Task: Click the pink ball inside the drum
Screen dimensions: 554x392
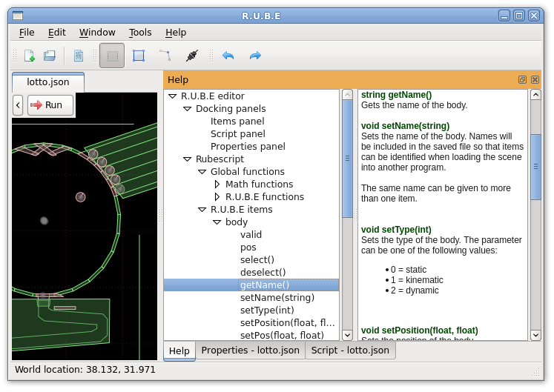Action: (x=81, y=197)
